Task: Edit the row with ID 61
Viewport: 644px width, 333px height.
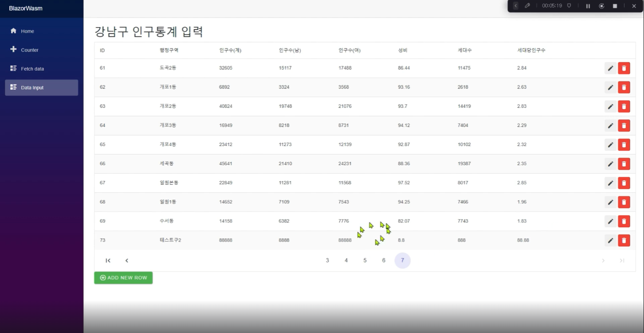Action: (610, 68)
